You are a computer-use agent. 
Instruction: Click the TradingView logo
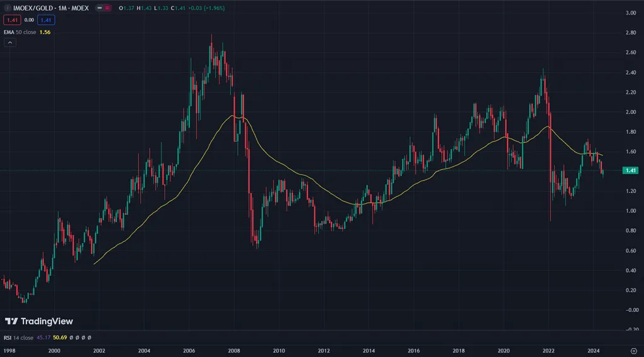pos(39,321)
